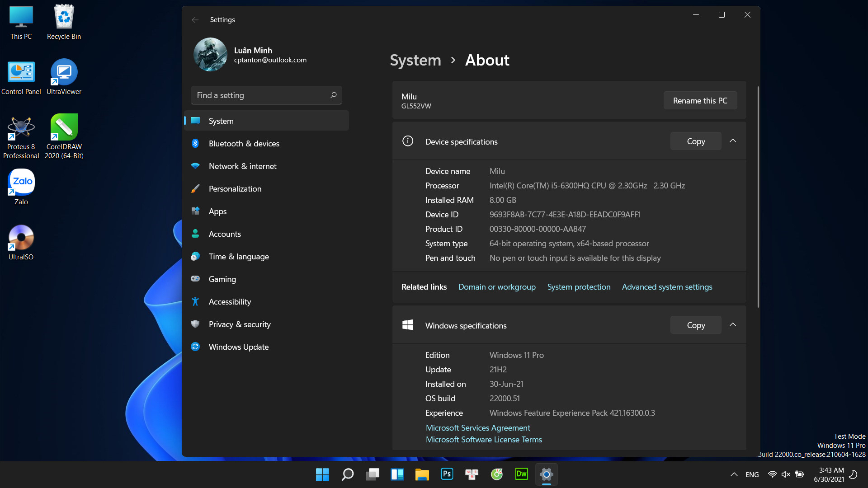The width and height of the screenshot is (868, 488).
Task: Click Rename this PC button
Action: click(700, 100)
